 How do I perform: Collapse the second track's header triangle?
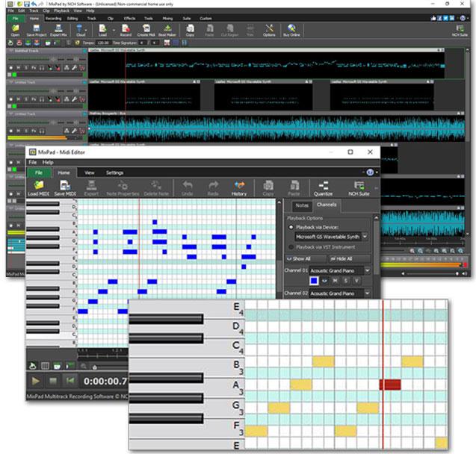[11, 82]
